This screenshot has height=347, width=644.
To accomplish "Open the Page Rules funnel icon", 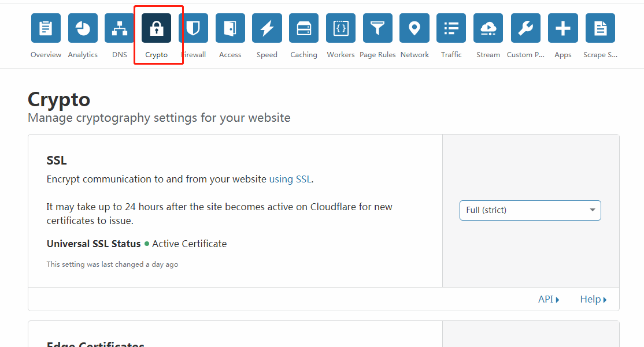I will tap(377, 28).
